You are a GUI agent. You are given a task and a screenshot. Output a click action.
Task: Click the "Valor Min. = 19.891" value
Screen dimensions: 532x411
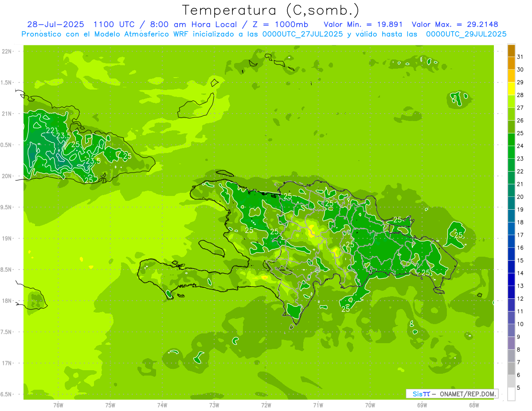point(363,24)
